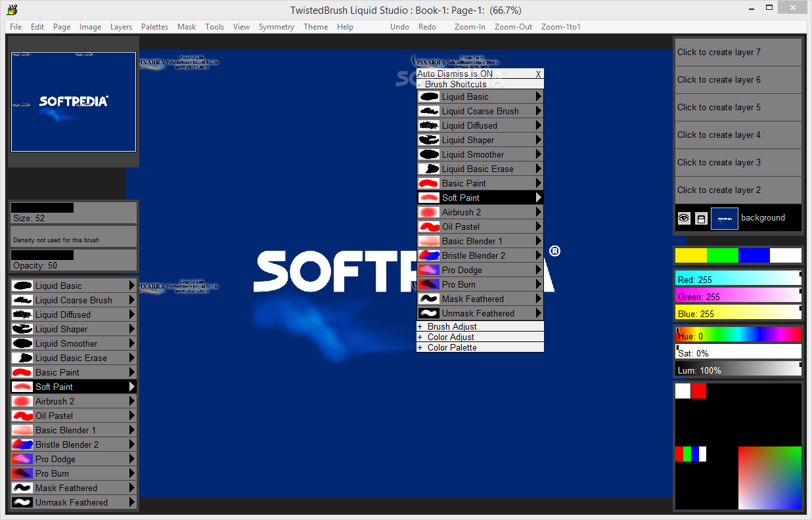Select Pro Dodge icon in left panel
This screenshot has width=812, height=520.
(x=22, y=459)
